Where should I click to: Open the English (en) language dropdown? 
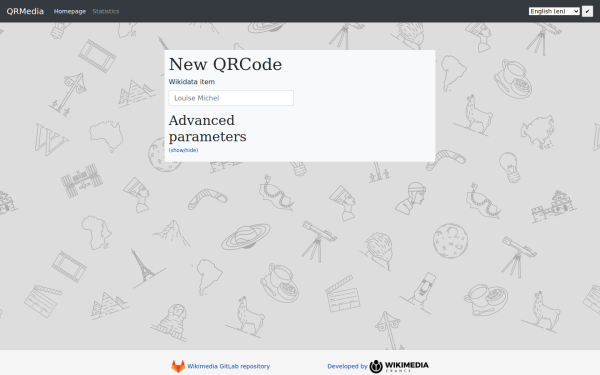[554, 11]
